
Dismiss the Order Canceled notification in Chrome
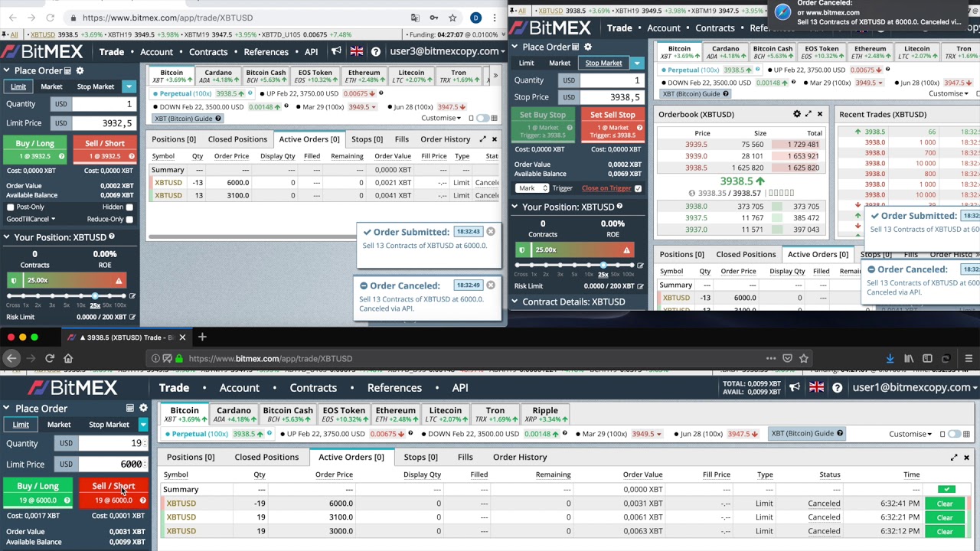(x=491, y=285)
